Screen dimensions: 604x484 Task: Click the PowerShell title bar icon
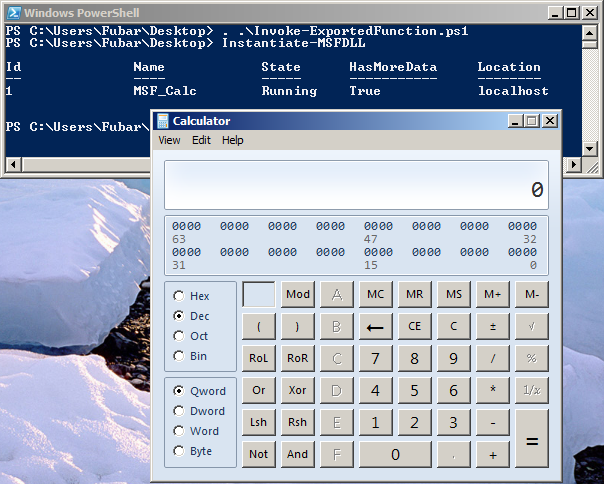[14, 13]
